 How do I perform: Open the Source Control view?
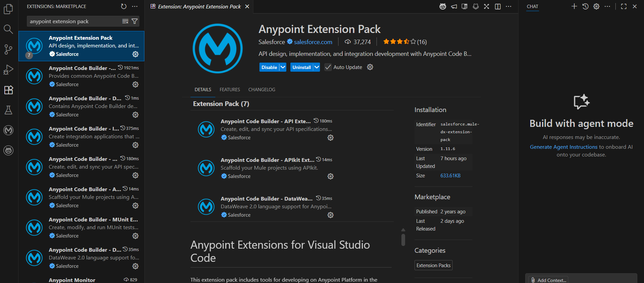pos(8,49)
